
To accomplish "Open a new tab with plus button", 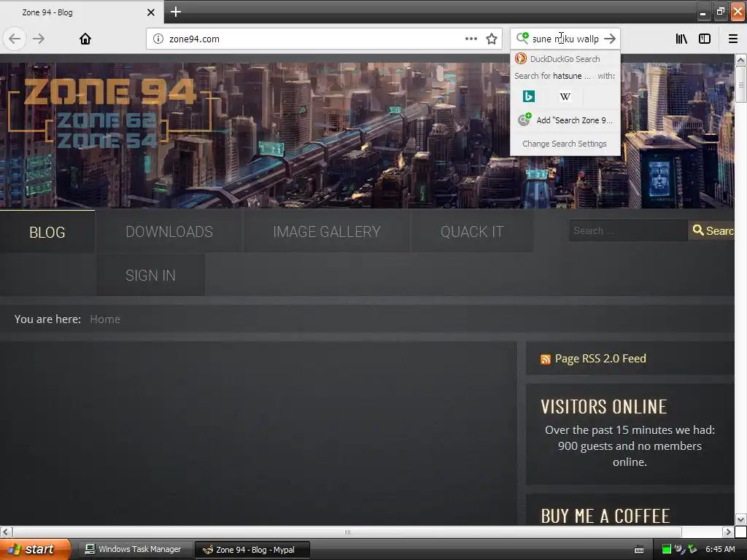I will pyautogui.click(x=175, y=12).
